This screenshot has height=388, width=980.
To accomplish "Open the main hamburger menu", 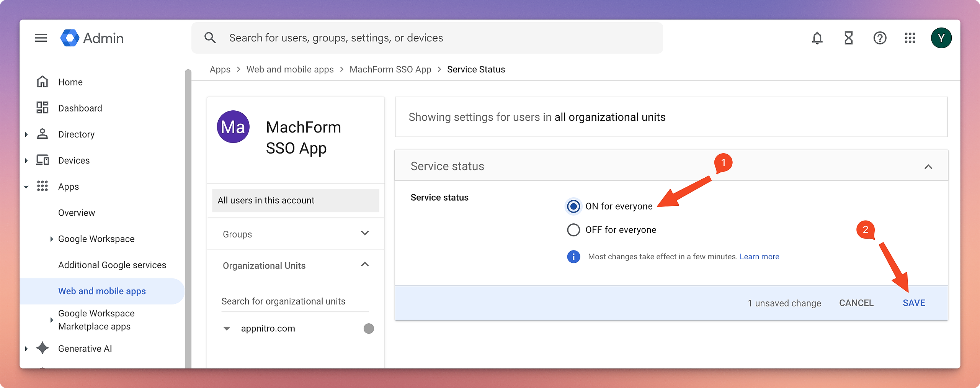I will [x=41, y=38].
